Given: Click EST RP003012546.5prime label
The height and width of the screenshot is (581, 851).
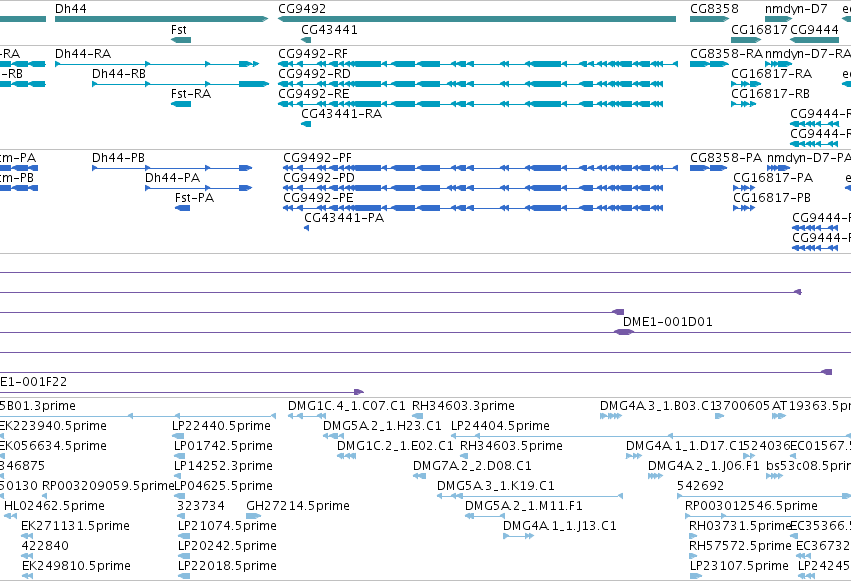Looking at the screenshot, I should click(x=751, y=506).
